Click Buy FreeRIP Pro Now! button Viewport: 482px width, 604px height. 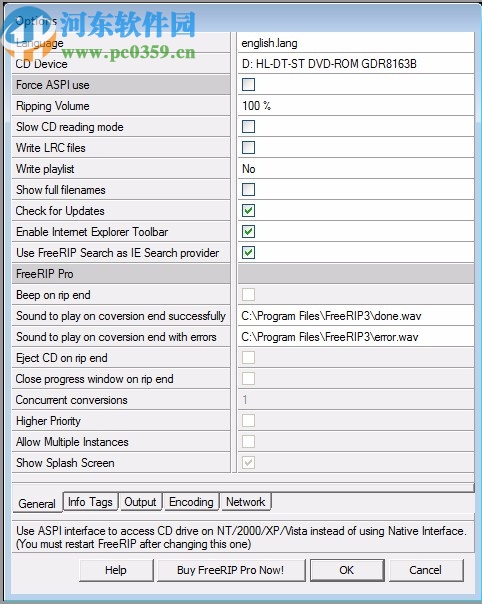231,570
